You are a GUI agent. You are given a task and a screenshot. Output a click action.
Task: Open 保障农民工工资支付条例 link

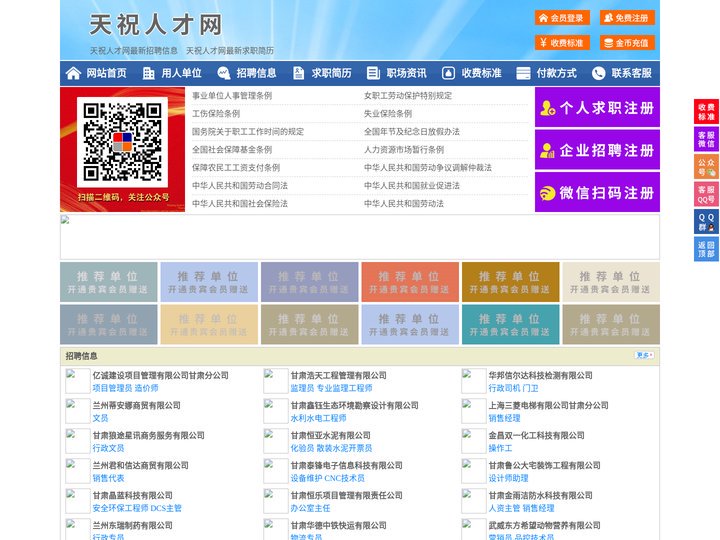pyautogui.click(x=236, y=168)
